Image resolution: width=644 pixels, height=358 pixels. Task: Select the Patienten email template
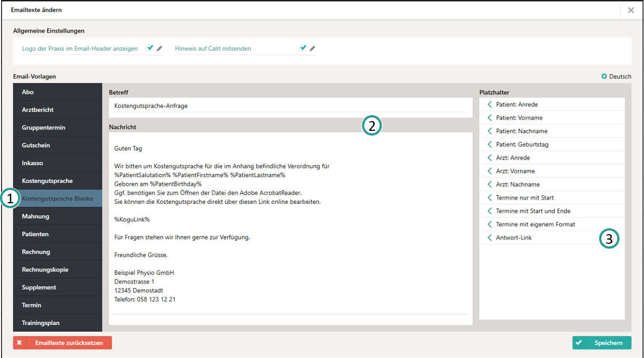58,234
